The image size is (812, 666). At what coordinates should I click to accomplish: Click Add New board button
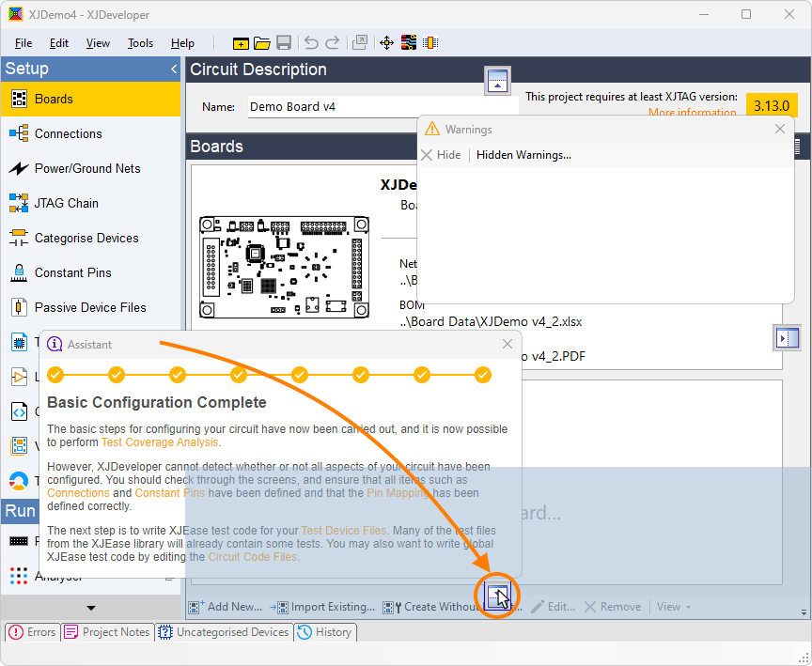pyautogui.click(x=226, y=607)
